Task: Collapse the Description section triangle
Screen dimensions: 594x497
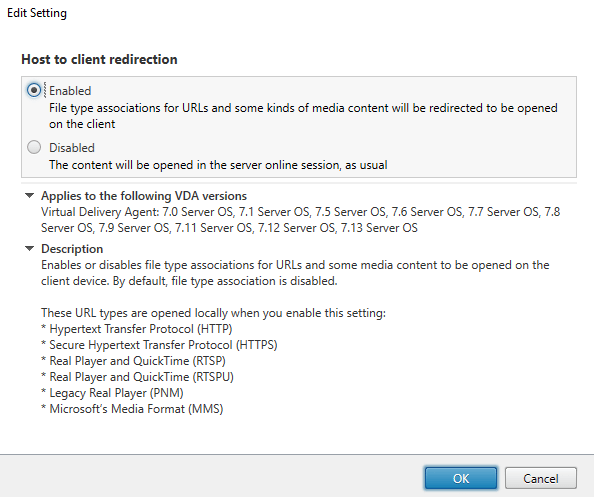Action: [x=30, y=248]
